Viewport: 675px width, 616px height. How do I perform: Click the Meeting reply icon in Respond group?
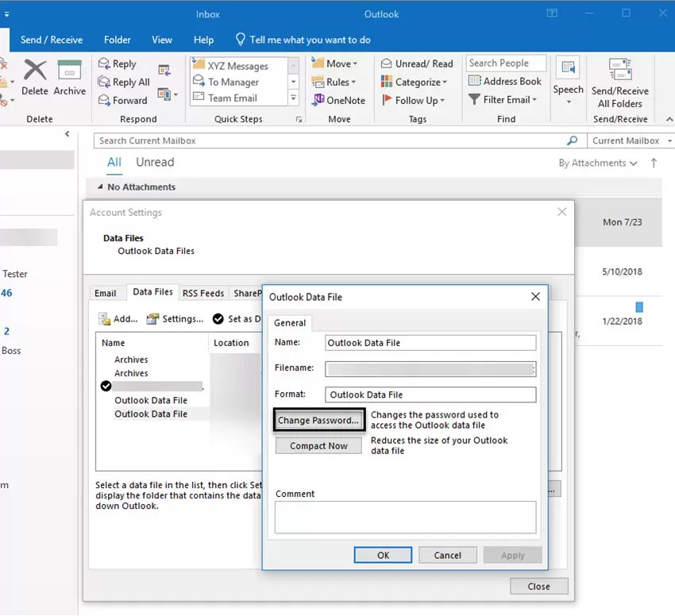click(x=164, y=70)
